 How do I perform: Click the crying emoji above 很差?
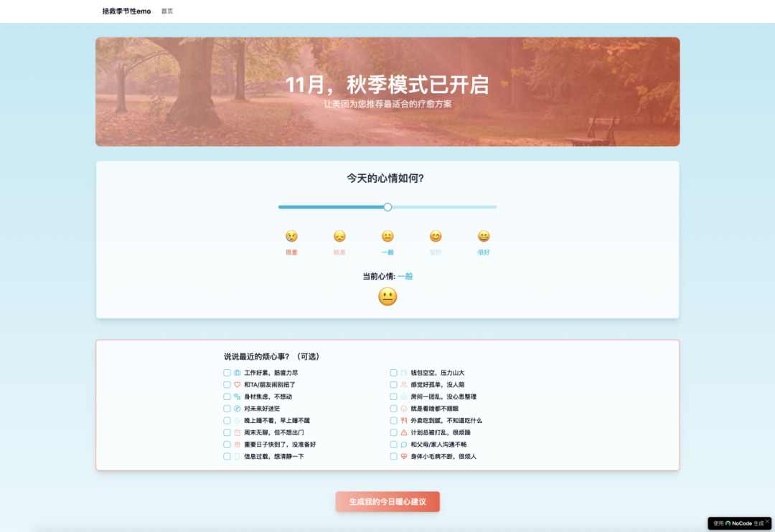pyautogui.click(x=291, y=236)
